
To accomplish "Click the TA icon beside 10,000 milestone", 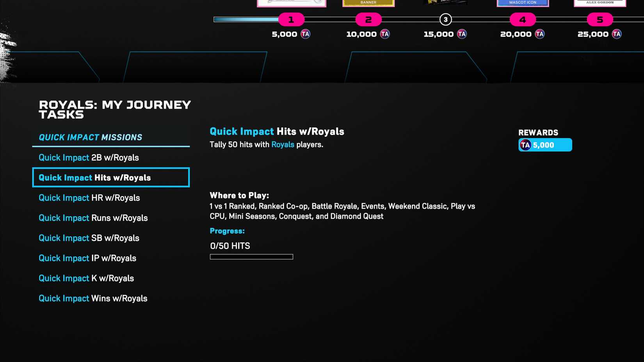I will click(x=385, y=34).
